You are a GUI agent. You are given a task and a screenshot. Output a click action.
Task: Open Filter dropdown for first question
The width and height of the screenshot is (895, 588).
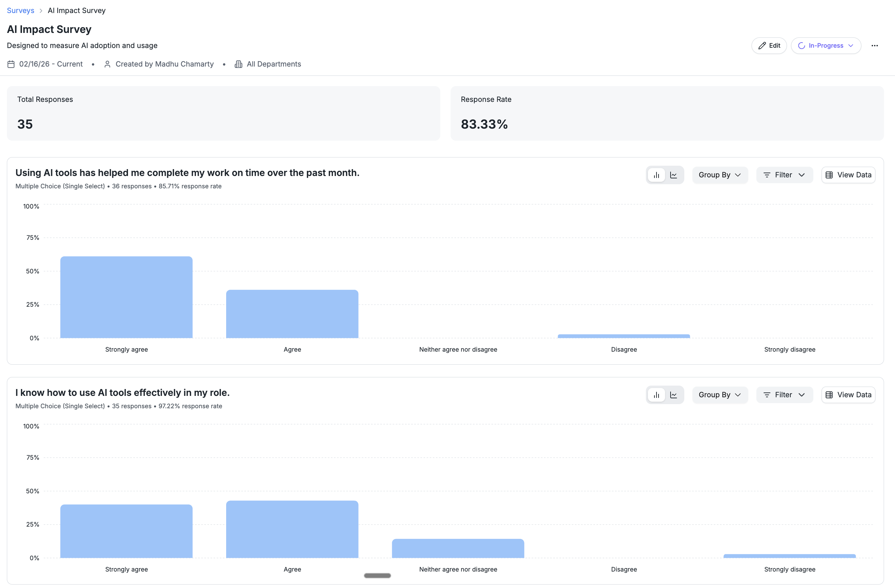784,175
